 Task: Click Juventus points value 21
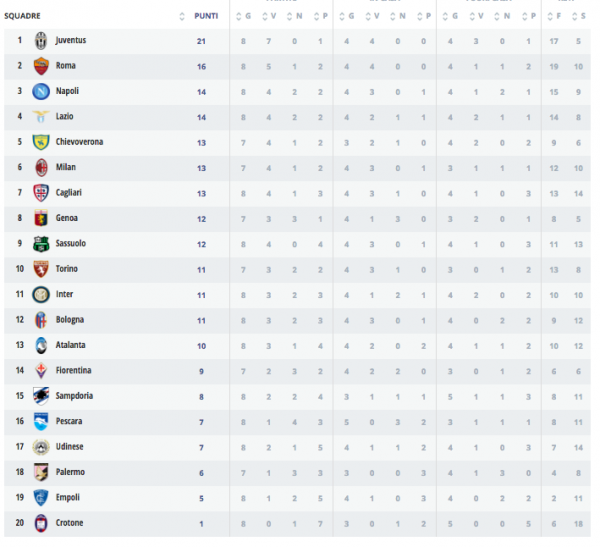click(201, 40)
